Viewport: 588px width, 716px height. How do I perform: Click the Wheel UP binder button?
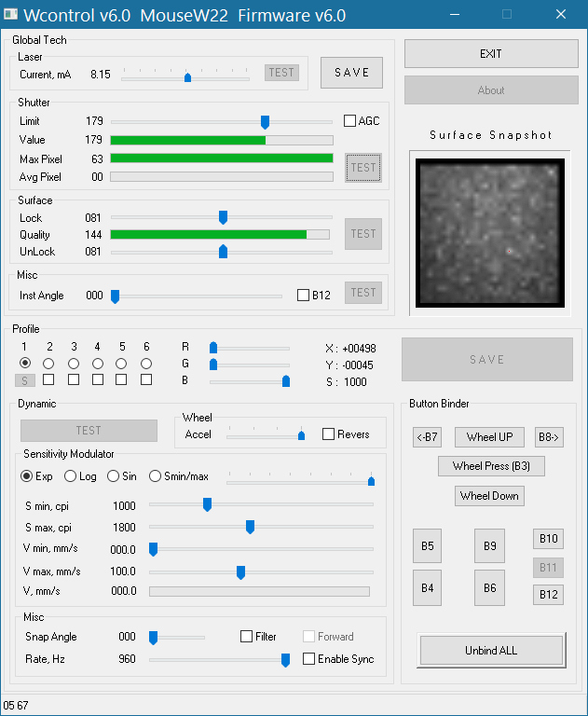coord(489,437)
